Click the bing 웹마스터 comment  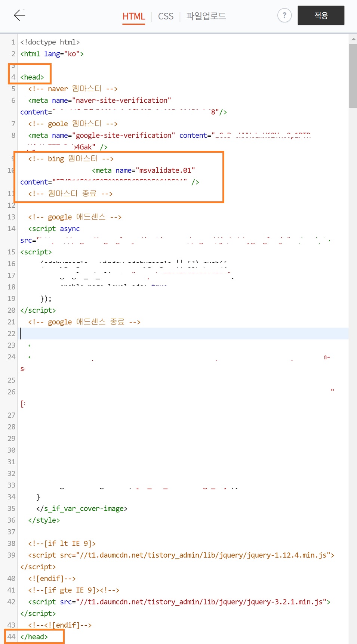[x=71, y=158]
